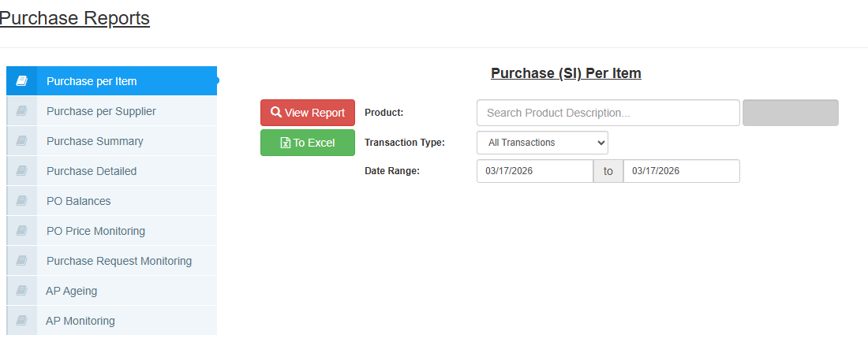Viewport: 868px width, 346px height.
Task: Click book icon beside AP Ageing
Action: [x=21, y=291]
